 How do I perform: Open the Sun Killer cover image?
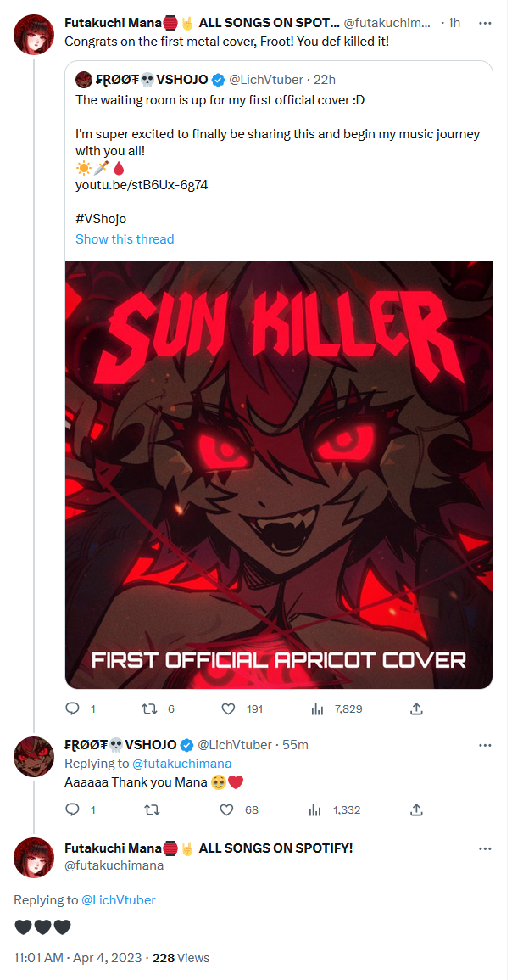[279, 475]
